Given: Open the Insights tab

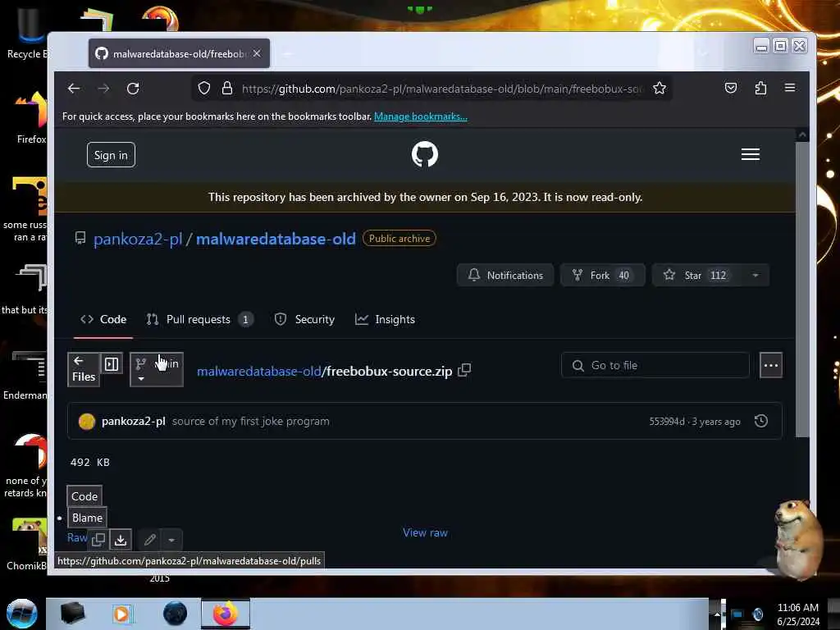Looking at the screenshot, I should tap(385, 319).
